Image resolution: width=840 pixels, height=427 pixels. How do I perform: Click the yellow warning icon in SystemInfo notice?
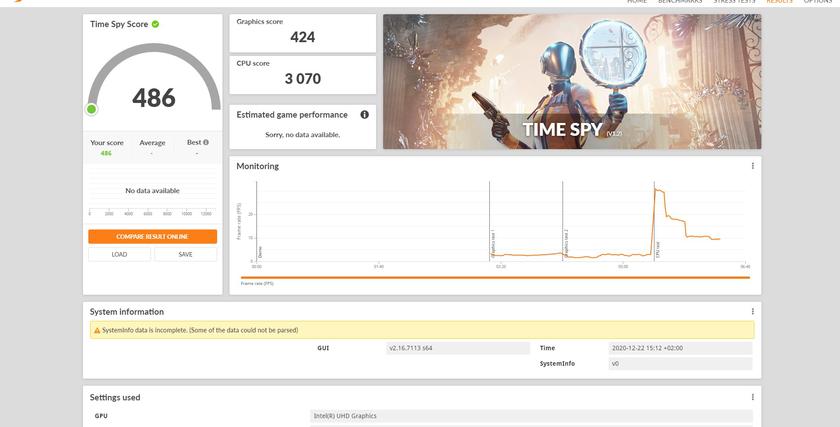coord(96,330)
